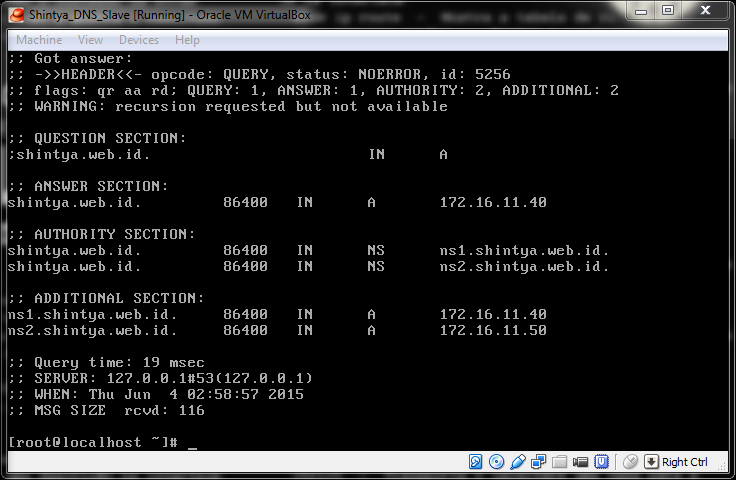Close the Shintya_DNS_Slave VM window
The width and height of the screenshot is (736, 480).
coord(705,10)
